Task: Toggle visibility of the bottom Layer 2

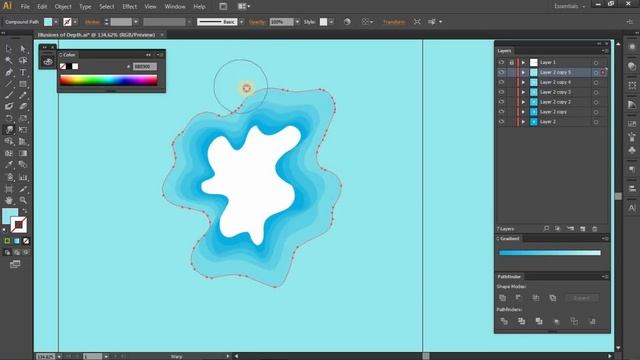Action: pos(501,122)
